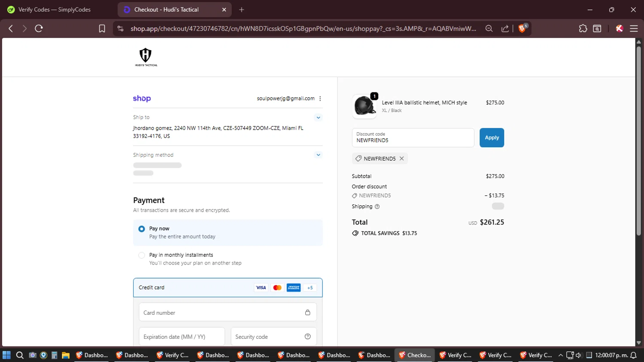
Task: Open the notifications bell in system tray
Action: coord(634,355)
